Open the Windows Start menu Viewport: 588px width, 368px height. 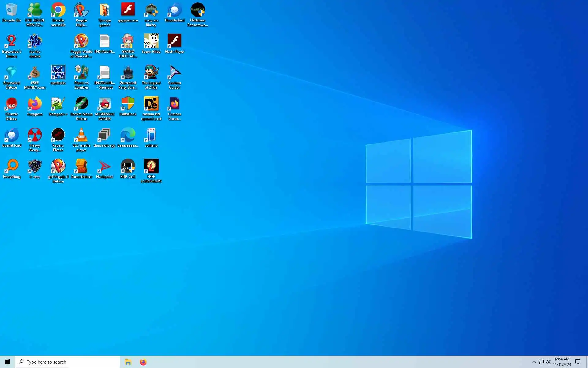tap(7, 362)
